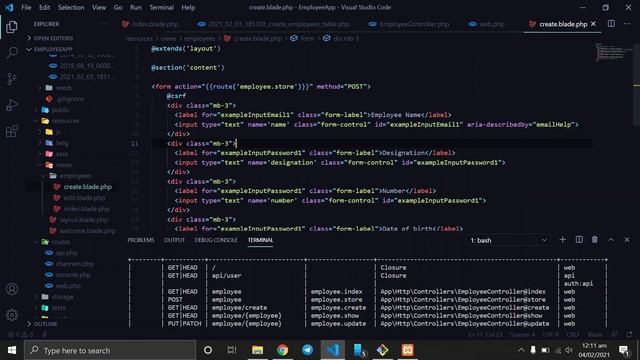
Task: Collapse the EMPLOYEEAPP folder section
Action: tap(53, 49)
